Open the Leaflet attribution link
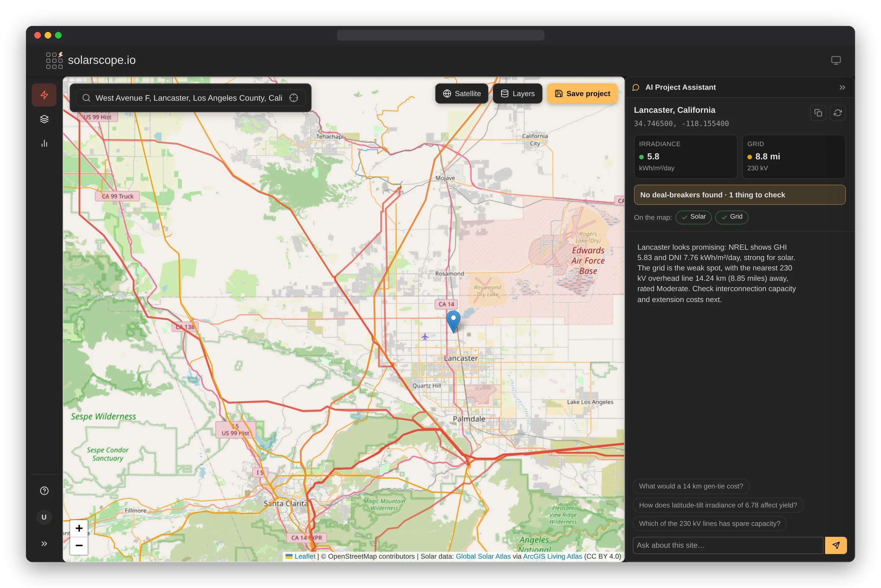 pyautogui.click(x=304, y=556)
